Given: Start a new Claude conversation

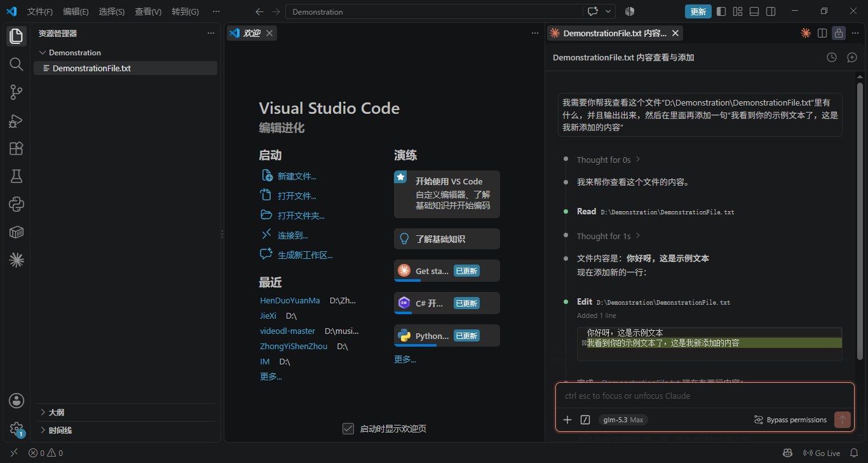Looking at the screenshot, I should (852, 57).
